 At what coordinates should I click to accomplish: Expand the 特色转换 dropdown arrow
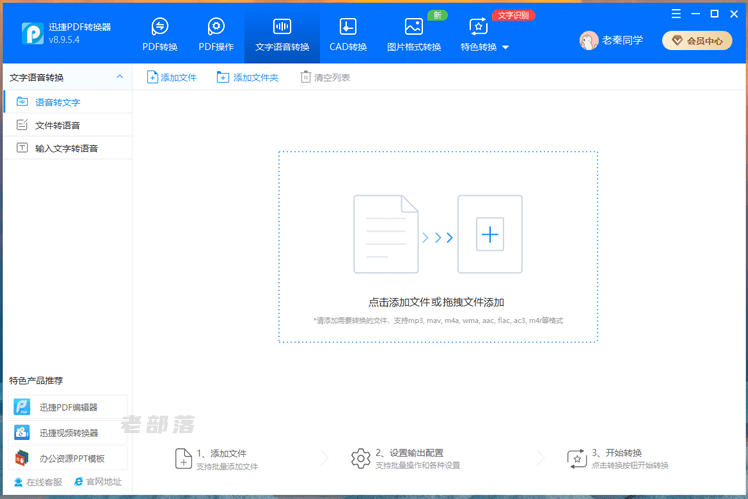(x=506, y=47)
